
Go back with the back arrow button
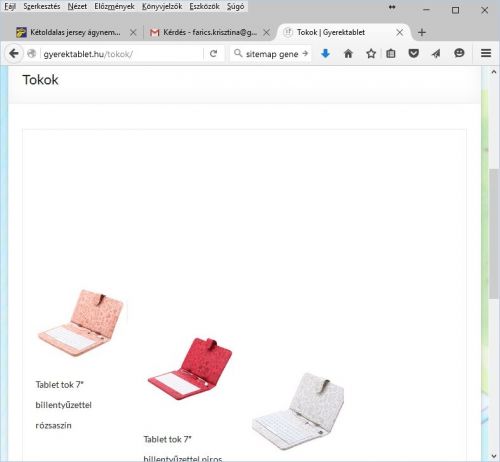14,53
